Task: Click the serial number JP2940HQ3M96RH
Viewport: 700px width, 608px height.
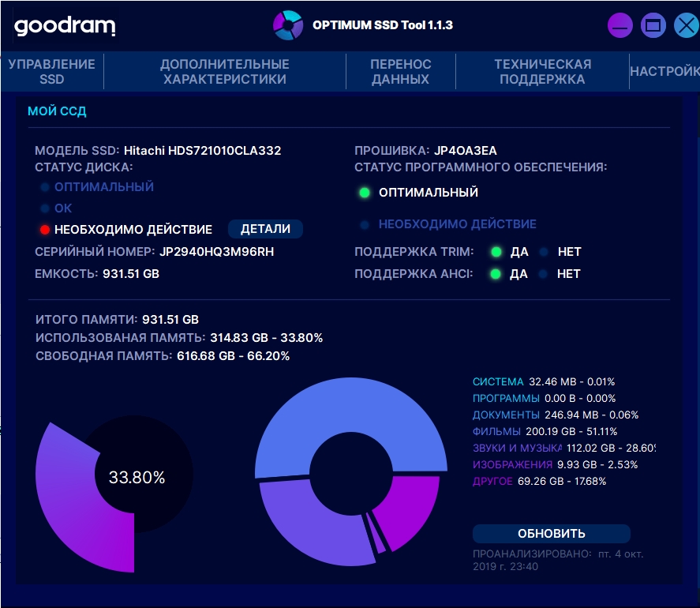Action: [x=216, y=252]
